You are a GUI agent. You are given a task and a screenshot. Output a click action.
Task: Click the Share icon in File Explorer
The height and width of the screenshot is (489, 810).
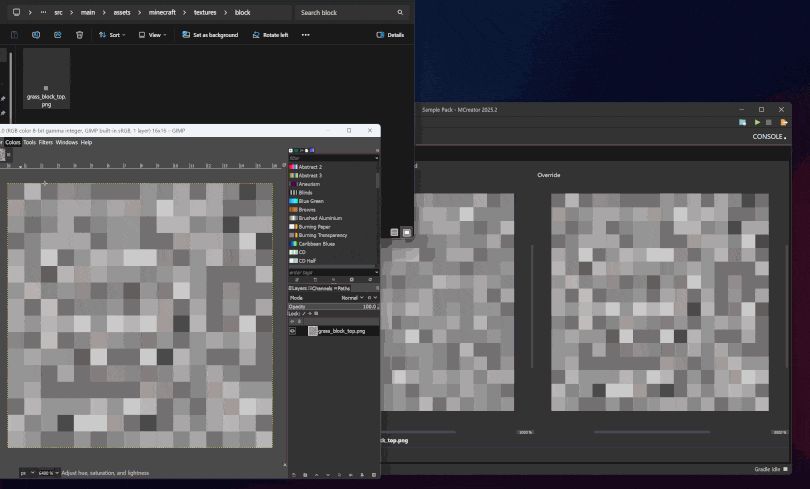tap(58, 35)
